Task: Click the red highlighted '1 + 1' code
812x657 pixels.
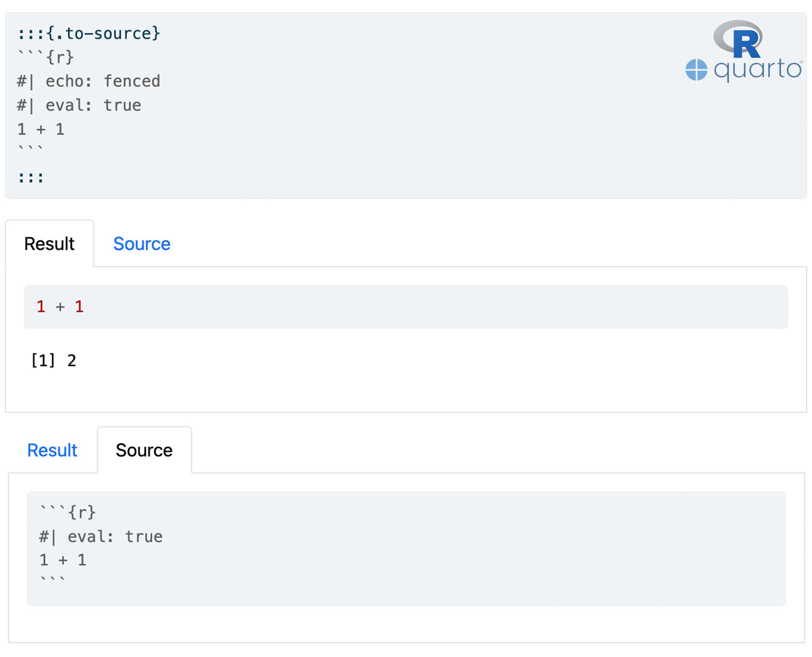Action: [60, 307]
